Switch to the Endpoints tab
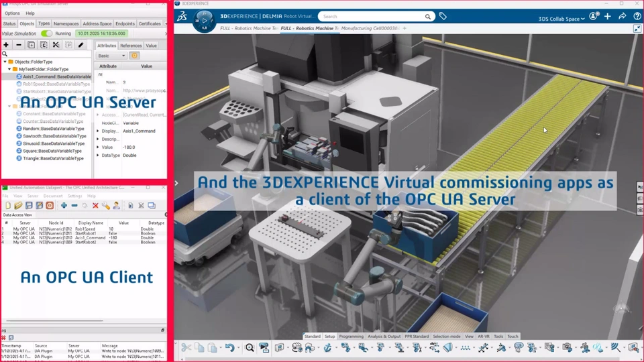The image size is (644, 362). tap(125, 23)
